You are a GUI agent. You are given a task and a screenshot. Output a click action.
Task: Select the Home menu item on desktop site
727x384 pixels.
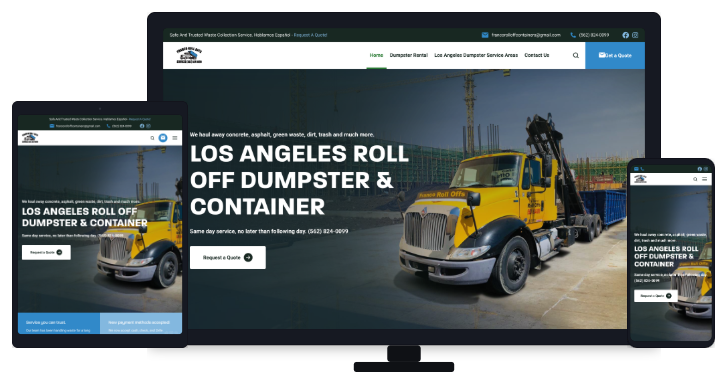pos(376,55)
